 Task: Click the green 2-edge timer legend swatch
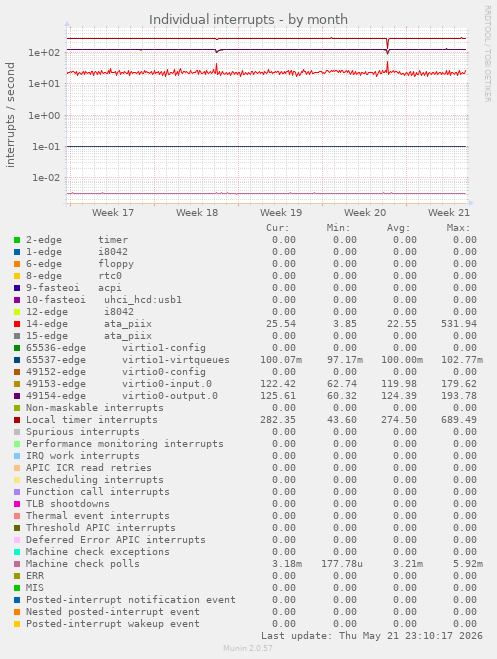(x=17, y=240)
